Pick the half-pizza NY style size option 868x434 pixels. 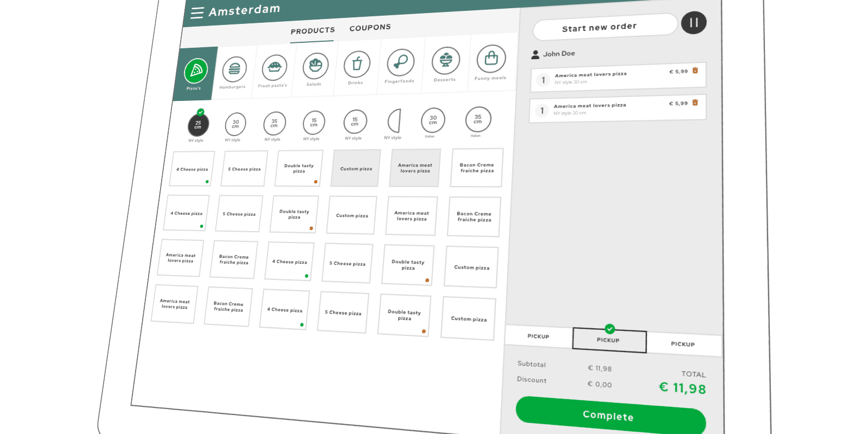point(394,121)
